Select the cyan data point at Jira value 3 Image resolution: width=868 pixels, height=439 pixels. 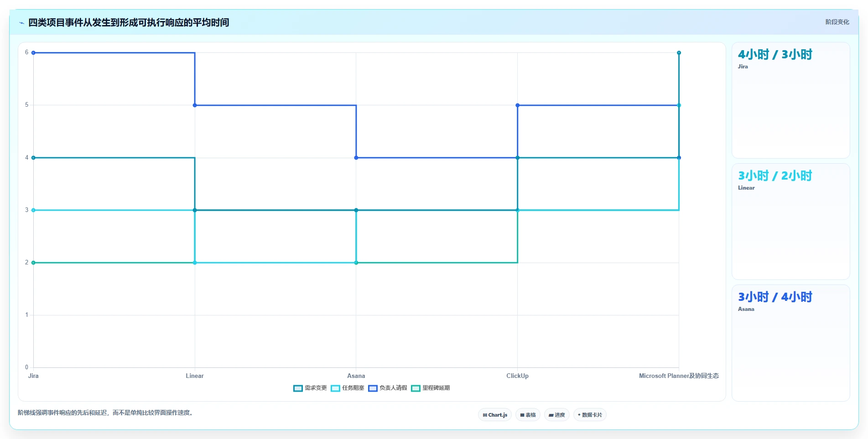33,210
